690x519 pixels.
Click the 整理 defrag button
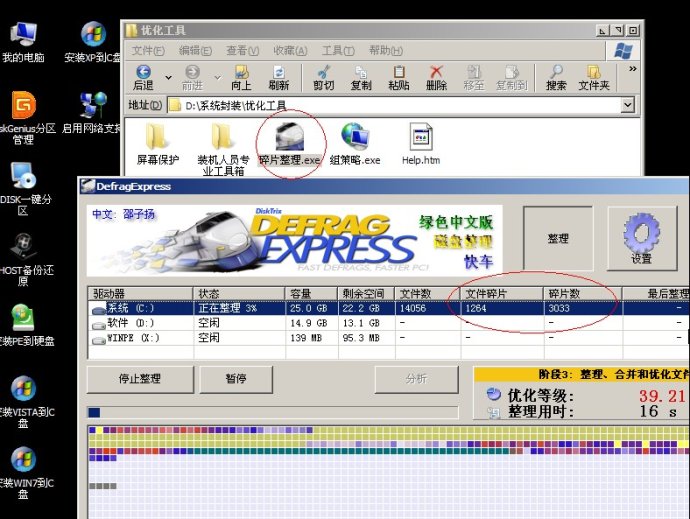coord(558,239)
